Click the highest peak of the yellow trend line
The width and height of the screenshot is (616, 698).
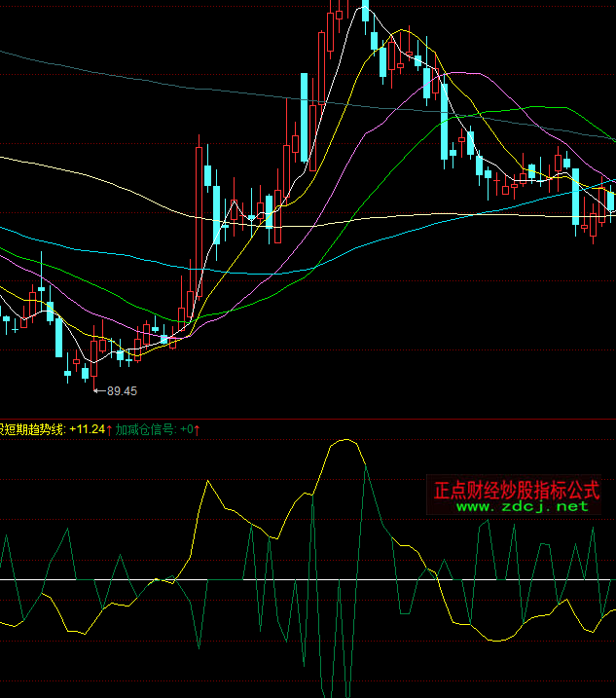[x=344, y=441]
